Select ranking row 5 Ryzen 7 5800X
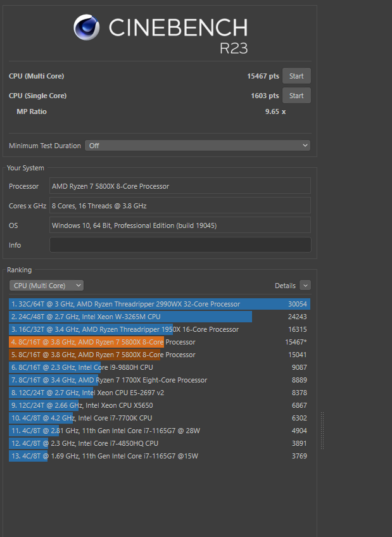 [160, 355]
